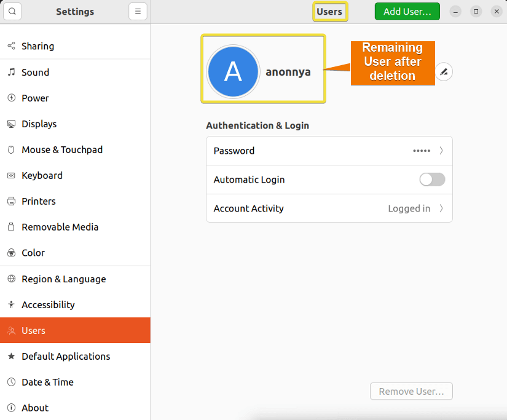The image size is (507, 420).
Task: Click the Accessibility figure icon
Action: pyautogui.click(x=11, y=304)
